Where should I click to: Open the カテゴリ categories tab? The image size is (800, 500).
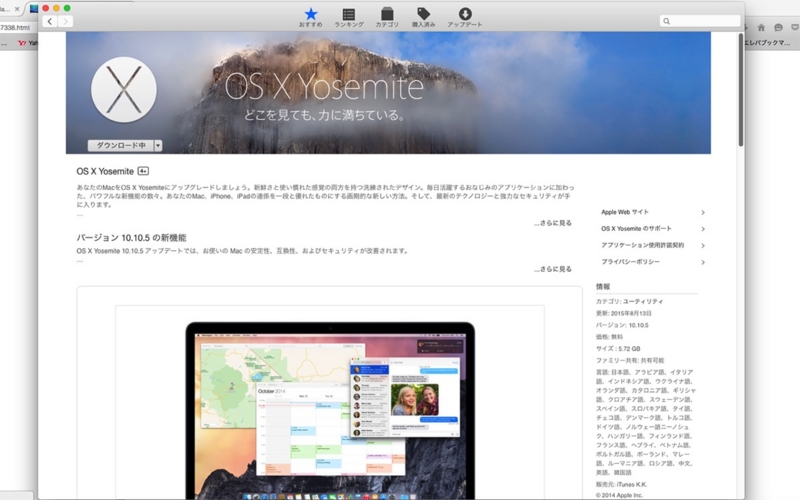click(387, 17)
